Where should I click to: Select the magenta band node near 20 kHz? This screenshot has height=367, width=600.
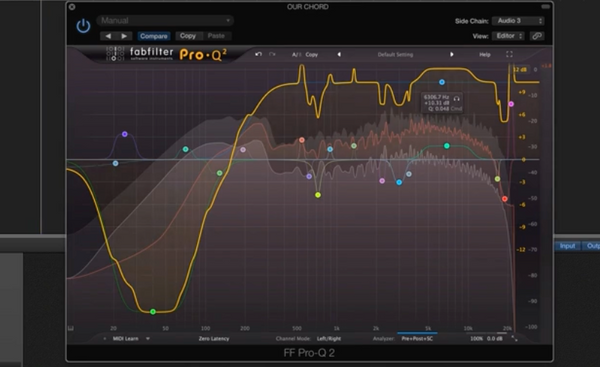511,104
